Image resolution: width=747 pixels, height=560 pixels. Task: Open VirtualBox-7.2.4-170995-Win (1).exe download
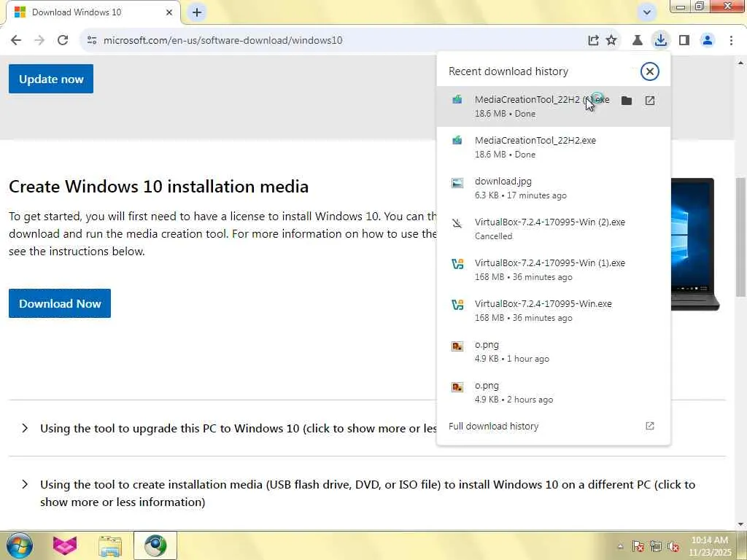(553, 270)
